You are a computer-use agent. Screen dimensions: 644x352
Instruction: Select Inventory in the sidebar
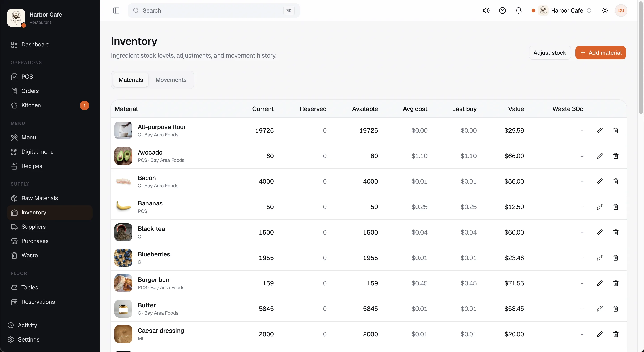click(50, 212)
